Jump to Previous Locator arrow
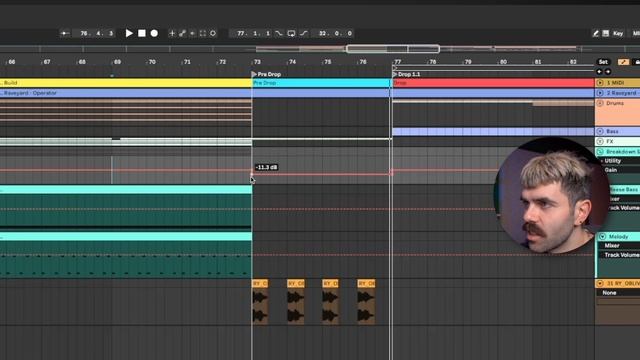This screenshot has width=640, height=360. click(599, 72)
